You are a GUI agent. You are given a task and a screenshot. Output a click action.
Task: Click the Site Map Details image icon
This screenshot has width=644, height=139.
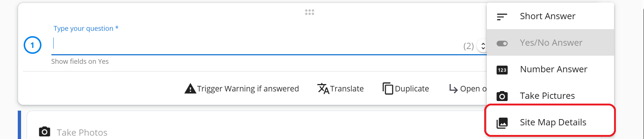502,123
